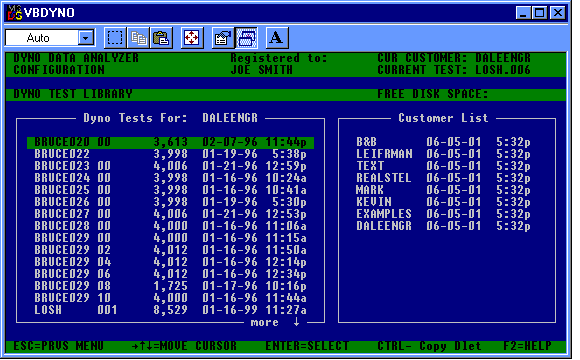The height and width of the screenshot is (360, 580).
Task: Click the DYNO TEST LIBRARY heading
Action: (x=73, y=94)
